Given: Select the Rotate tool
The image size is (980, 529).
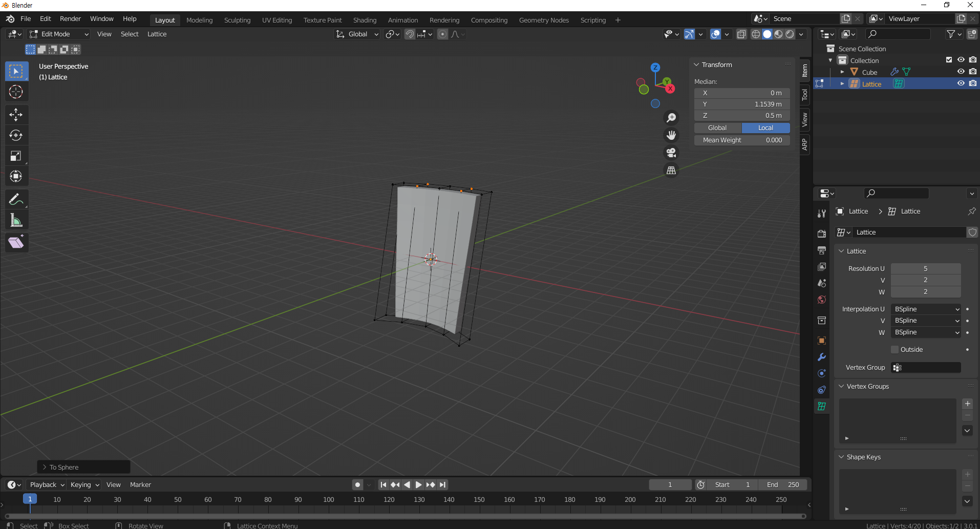Looking at the screenshot, I should click(16, 135).
